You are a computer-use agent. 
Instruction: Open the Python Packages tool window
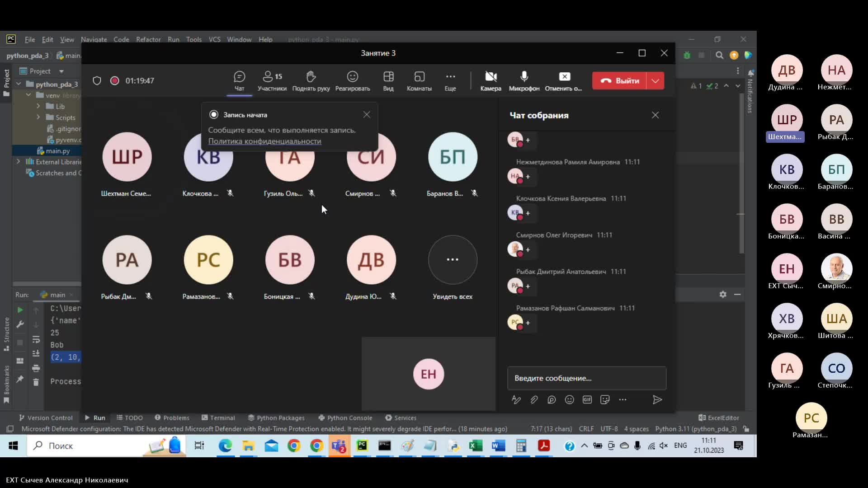(x=276, y=418)
